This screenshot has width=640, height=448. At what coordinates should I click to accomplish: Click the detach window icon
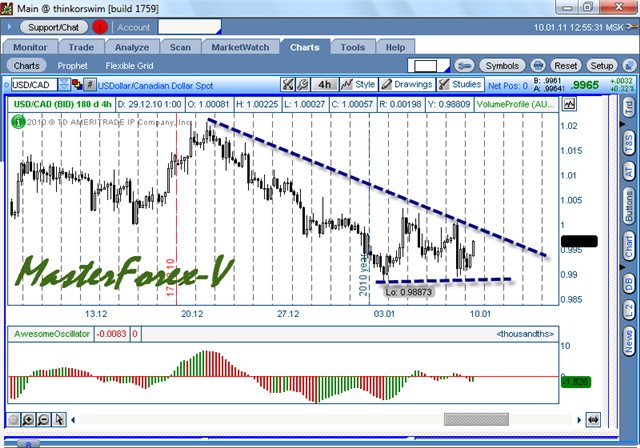pos(629,66)
